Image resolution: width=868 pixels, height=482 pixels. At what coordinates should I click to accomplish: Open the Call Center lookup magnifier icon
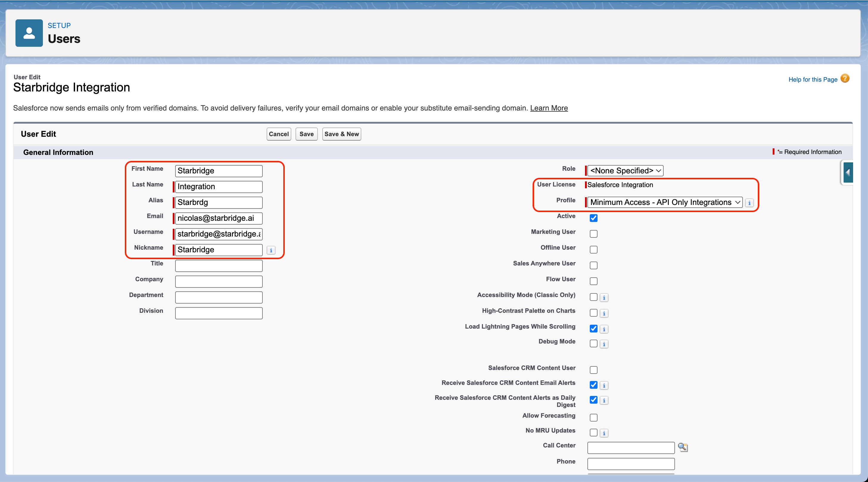pyautogui.click(x=683, y=447)
